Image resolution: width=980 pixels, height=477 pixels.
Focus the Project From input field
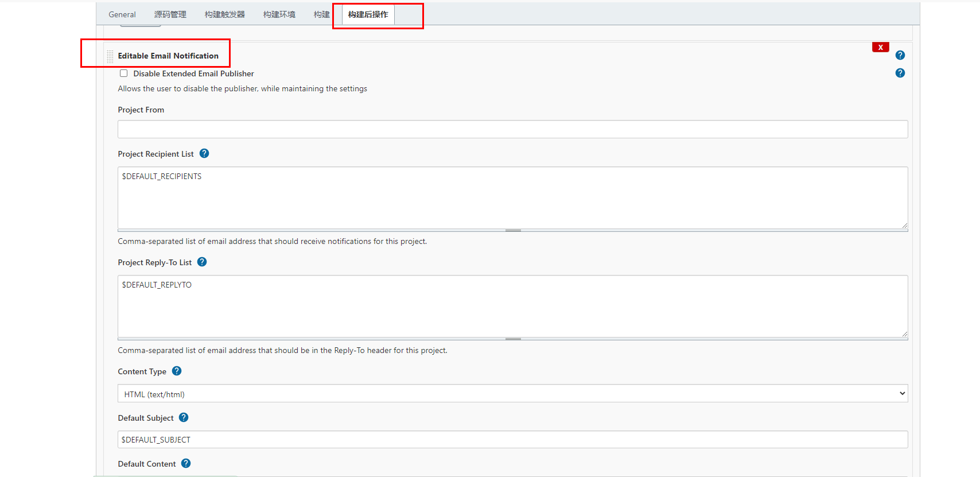[x=513, y=129]
